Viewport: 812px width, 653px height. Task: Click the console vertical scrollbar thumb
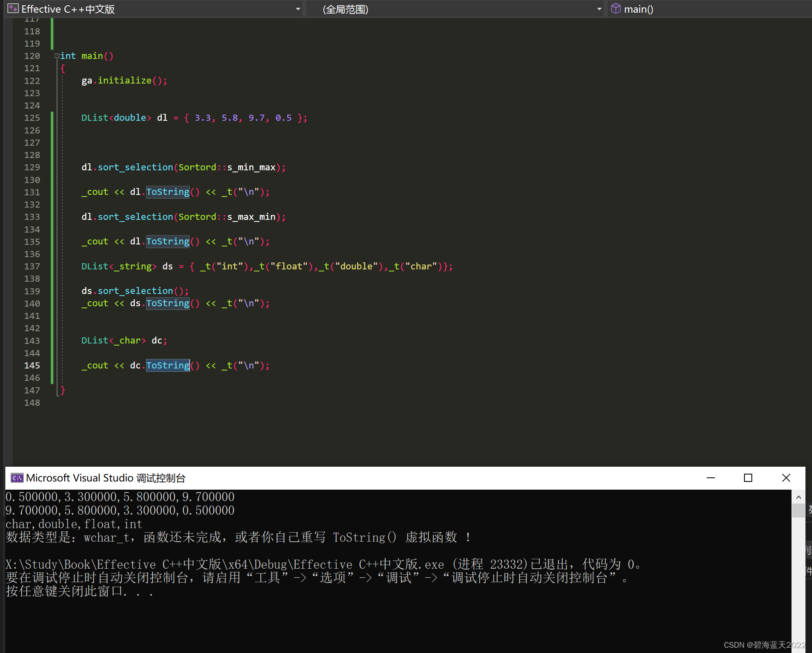(x=798, y=511)
